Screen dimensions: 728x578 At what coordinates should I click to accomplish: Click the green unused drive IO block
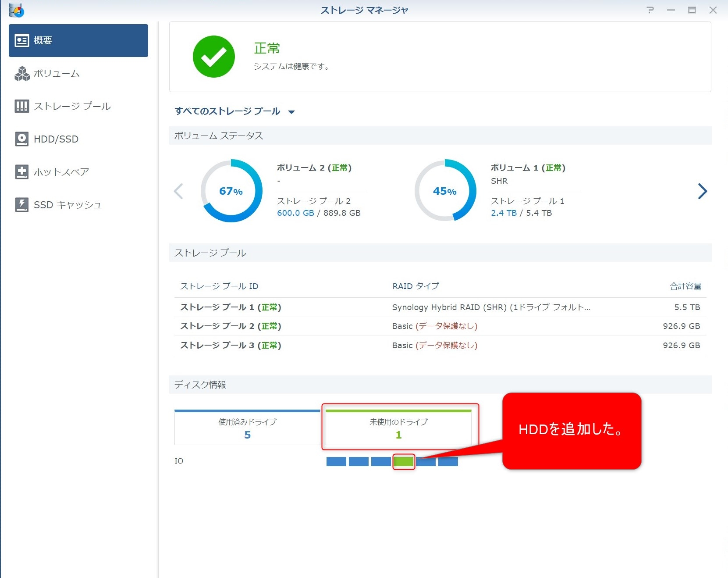(x=403, y=461)
